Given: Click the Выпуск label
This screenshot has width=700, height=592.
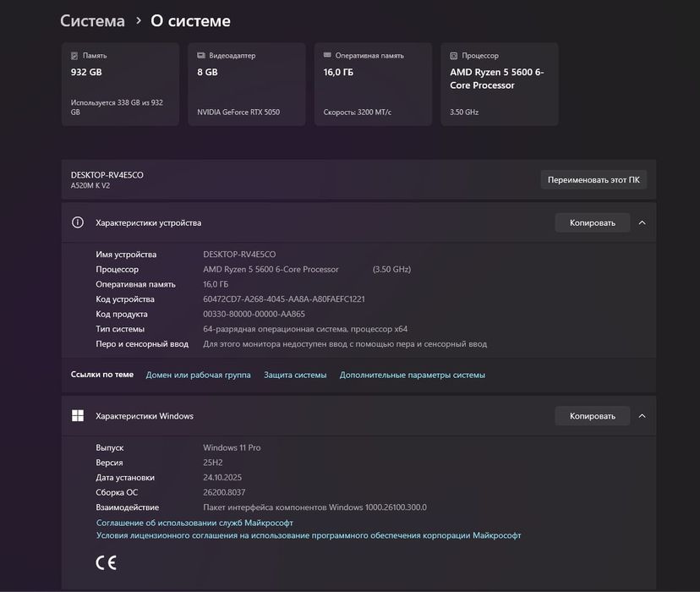Looking at the screenshot, I should (109, 447).
